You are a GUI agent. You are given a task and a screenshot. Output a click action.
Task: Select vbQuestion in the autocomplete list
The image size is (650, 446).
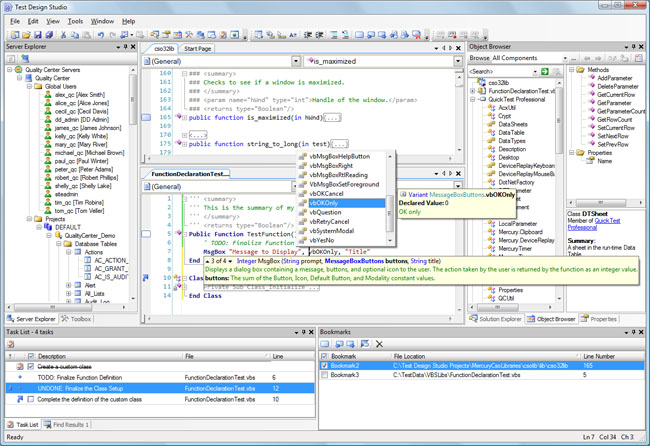click(x=324, y=212)
